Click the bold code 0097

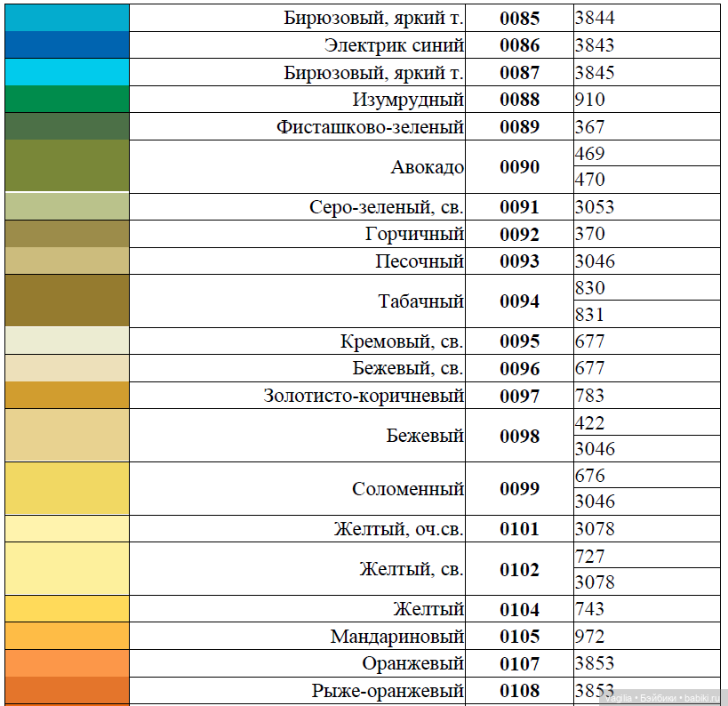(x=519, y=396)
